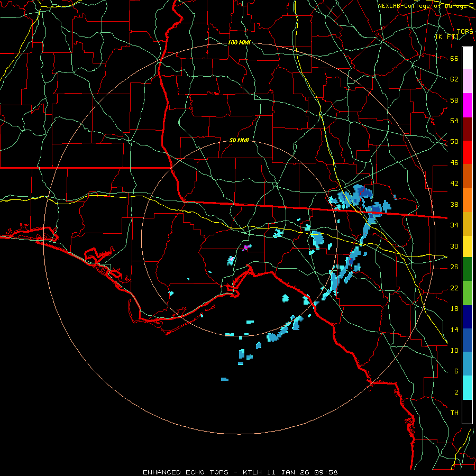Click the bright red 50 kft legend color
Viewport: 476px width, 476px height.
(x=467, y=152)
